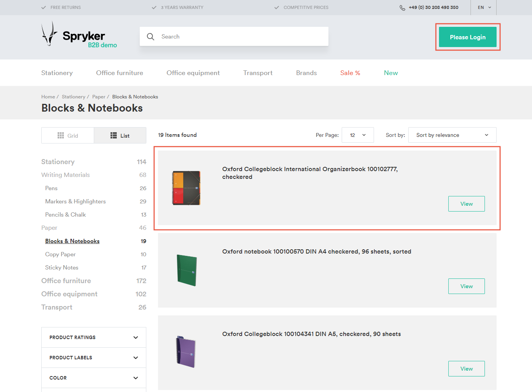This screenshot has width=532, height=392.
Task: Open the Sort by relevance dropdown
Action: [452, 135]
